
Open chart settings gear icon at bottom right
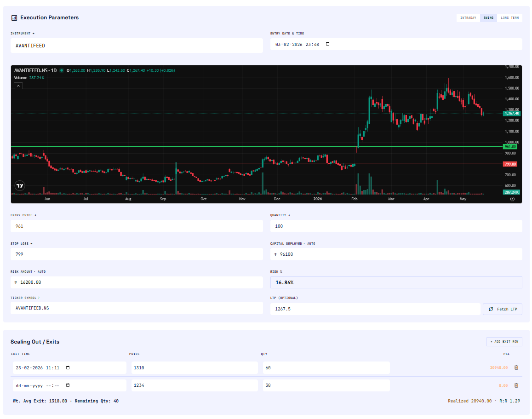click(x=512, y=199)
